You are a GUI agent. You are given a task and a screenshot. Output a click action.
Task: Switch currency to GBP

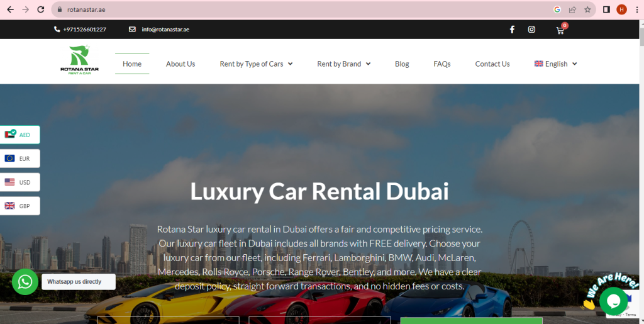click(19, 206)
